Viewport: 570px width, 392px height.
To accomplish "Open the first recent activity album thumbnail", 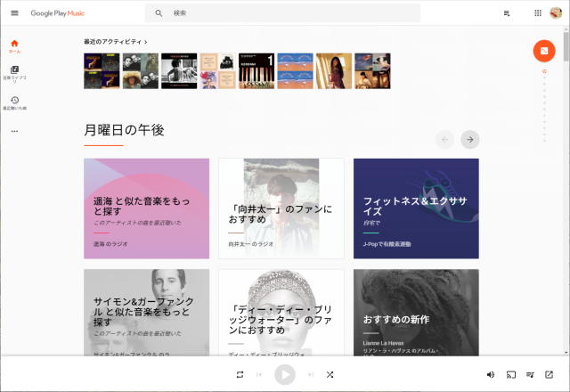I will point(102,71).
